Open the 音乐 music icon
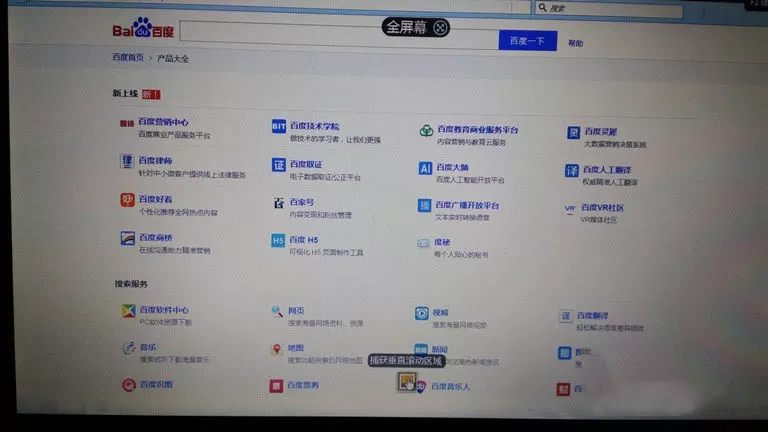Viewport: 768px width, 432px height. [129, 348]
